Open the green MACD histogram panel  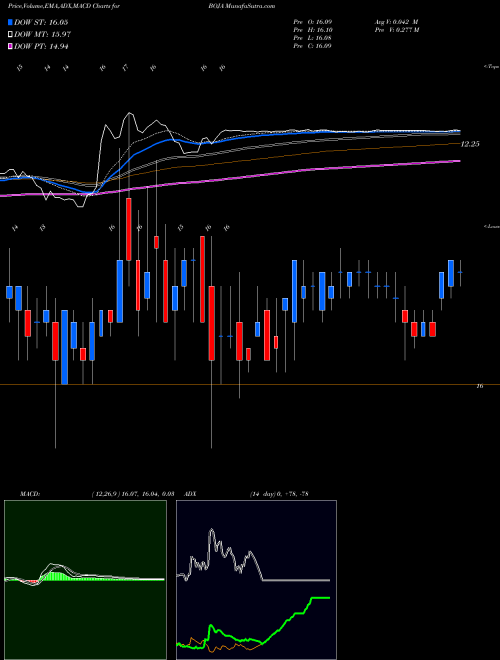click(85, 580)
